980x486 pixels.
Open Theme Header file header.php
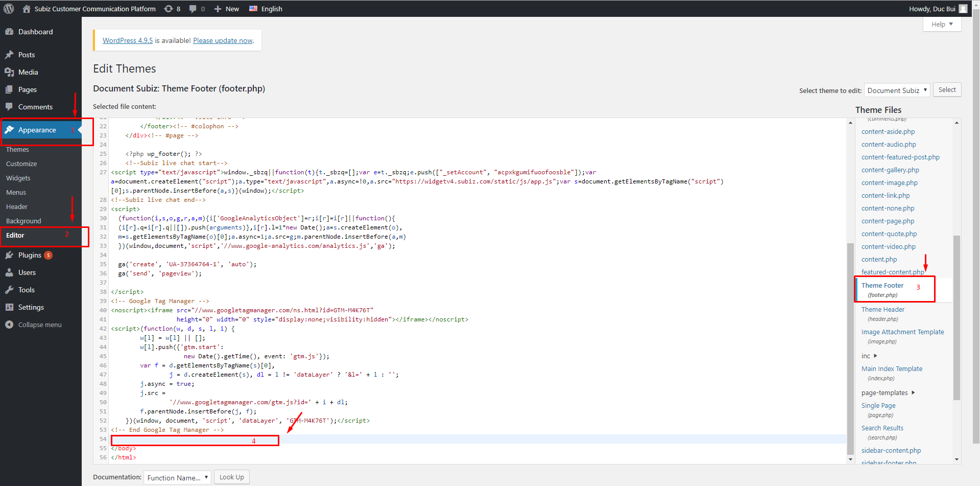click(882, 310)
